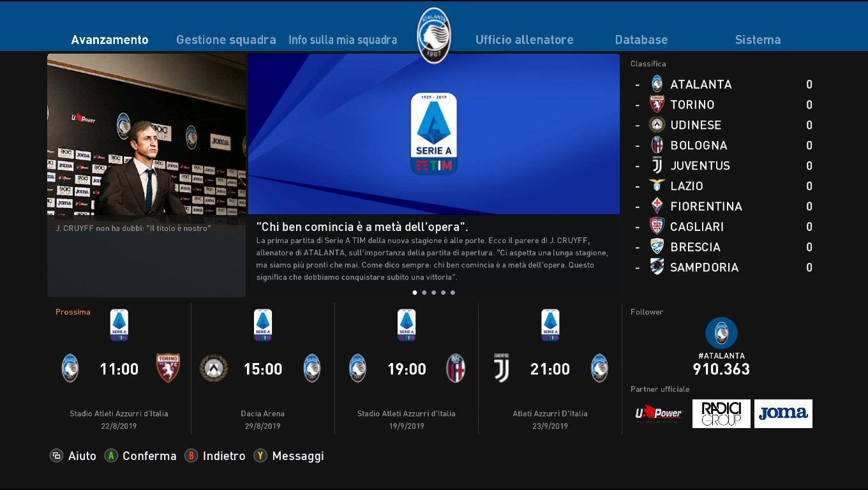Select the fourth news carousel dot
The image size is (868, 490).
(444, 292)
